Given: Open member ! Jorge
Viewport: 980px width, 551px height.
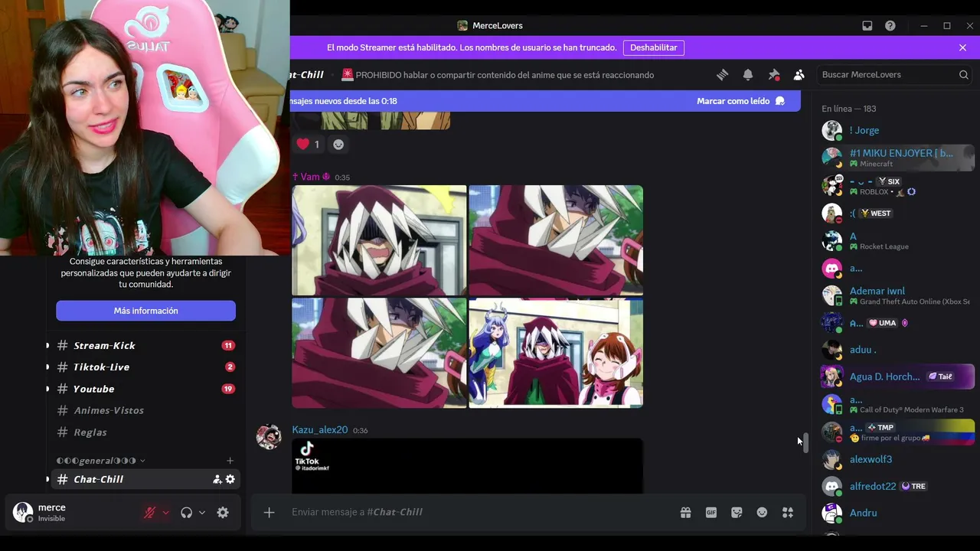Looking at the screenshot, I should (x=896, y=130).
